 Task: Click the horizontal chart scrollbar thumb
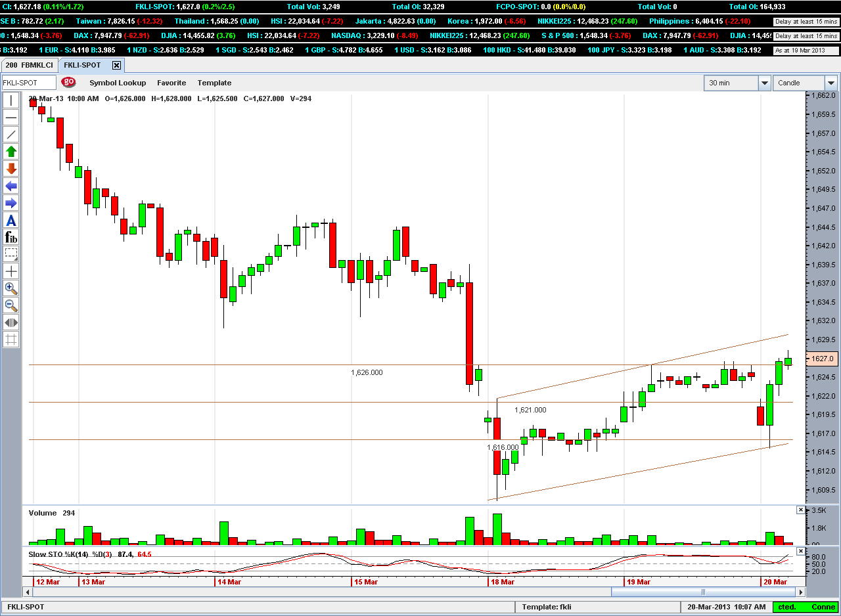[703, 592]
